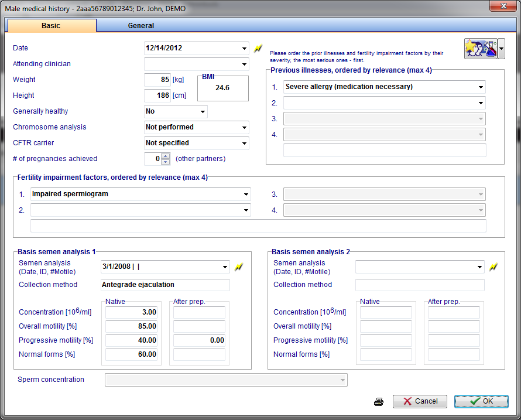Image resolution: width=521 pixels, height=420 pixels.
Task: Open the Attending clinician dropdown
Action: coord(244,64)
